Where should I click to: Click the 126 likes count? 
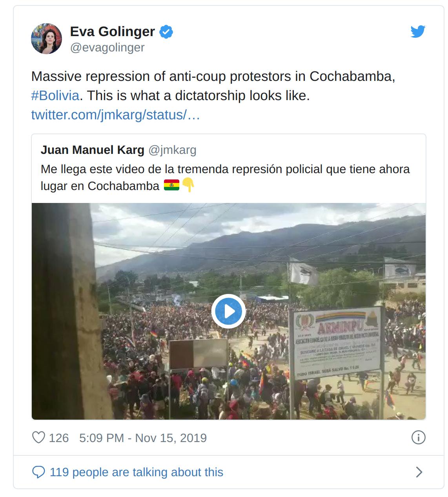[59, 438]
